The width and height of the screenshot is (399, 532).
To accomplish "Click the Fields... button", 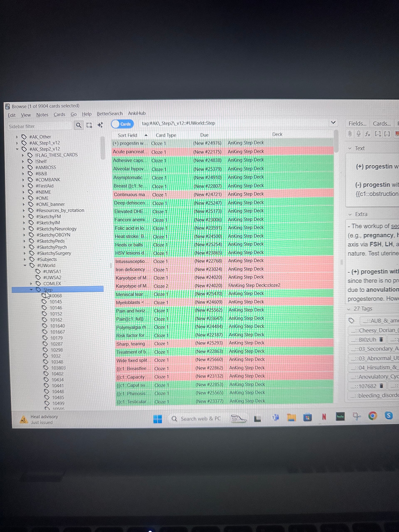I will point(357,124).
